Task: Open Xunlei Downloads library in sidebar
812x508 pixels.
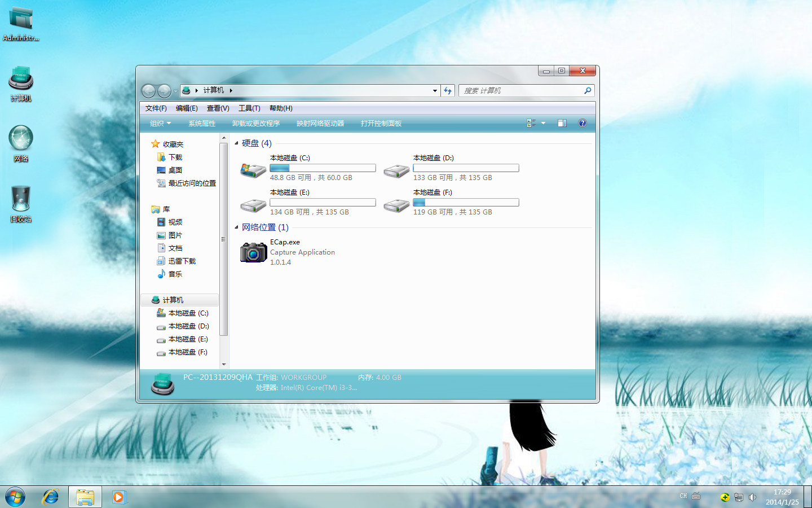Action: (176, 261)
